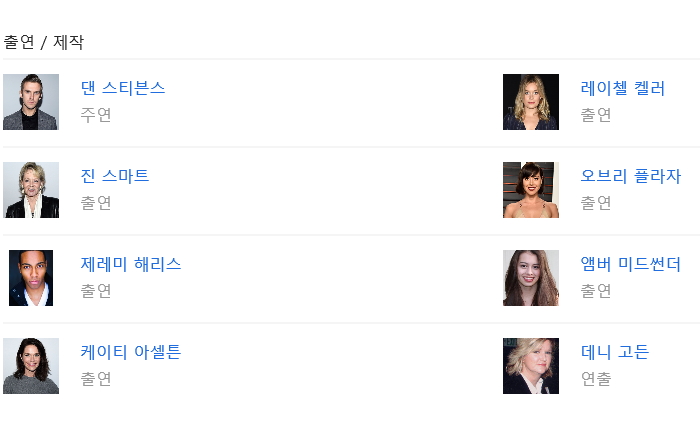The width and height of the screenshot is (700, 437).
Task: Click 진 스마트 portrait thumbnail
Action: (x=31, y=190)
